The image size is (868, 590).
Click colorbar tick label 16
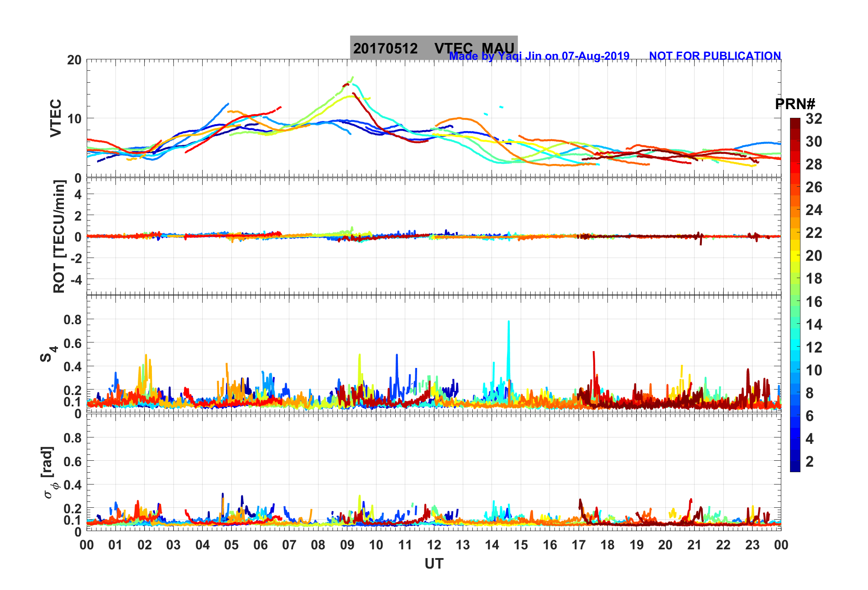pos(814,301)
